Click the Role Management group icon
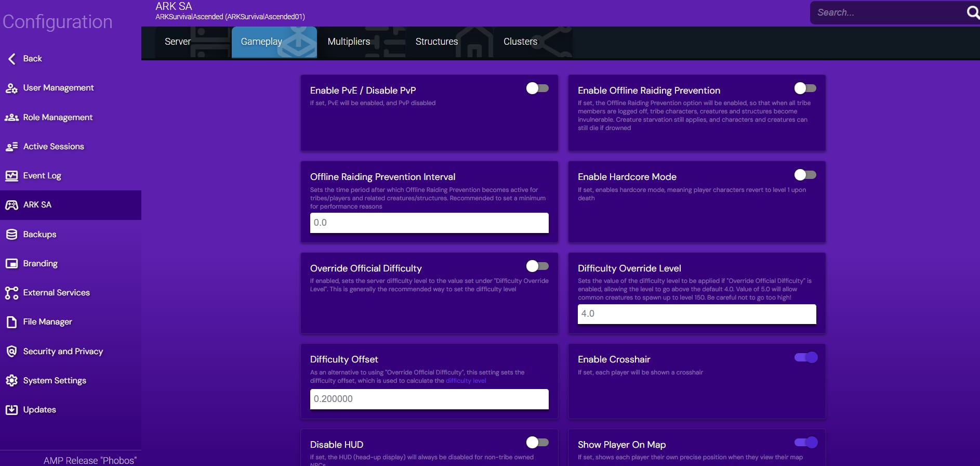Screen dimensions: 980x466 11,118
